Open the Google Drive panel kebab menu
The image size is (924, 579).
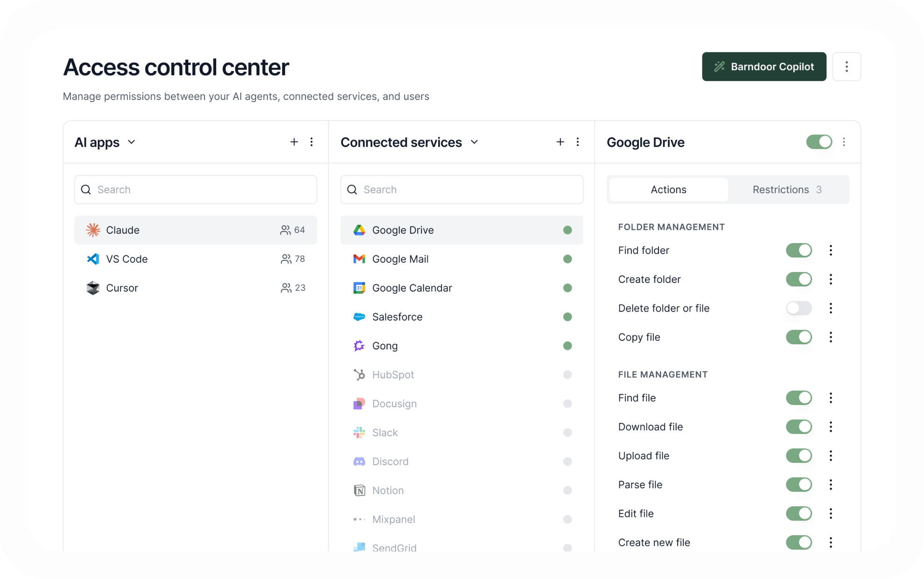click(x=844, y=142)
